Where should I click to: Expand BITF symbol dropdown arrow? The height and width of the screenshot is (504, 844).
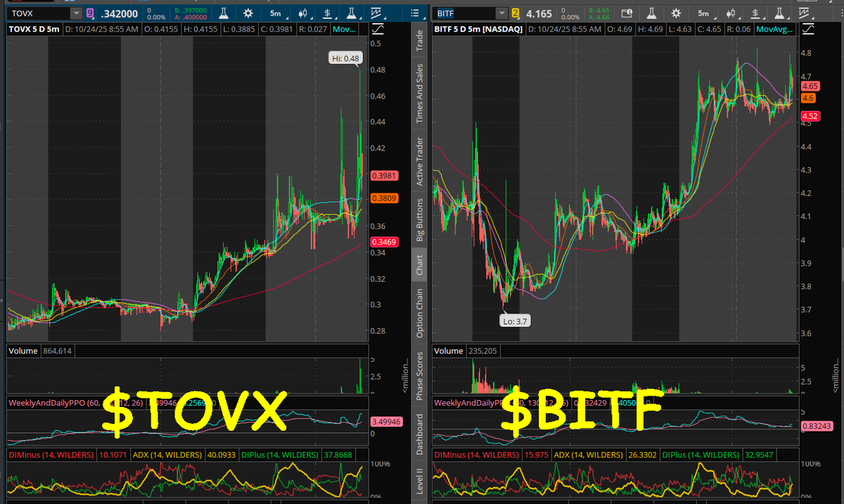[501, 13]
